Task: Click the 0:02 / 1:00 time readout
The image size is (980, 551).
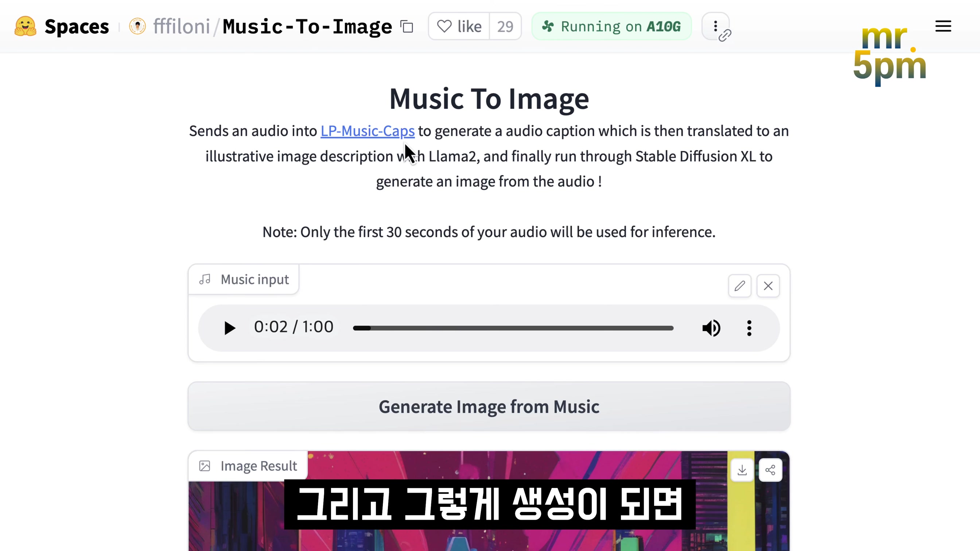Action: click(294, 327)
